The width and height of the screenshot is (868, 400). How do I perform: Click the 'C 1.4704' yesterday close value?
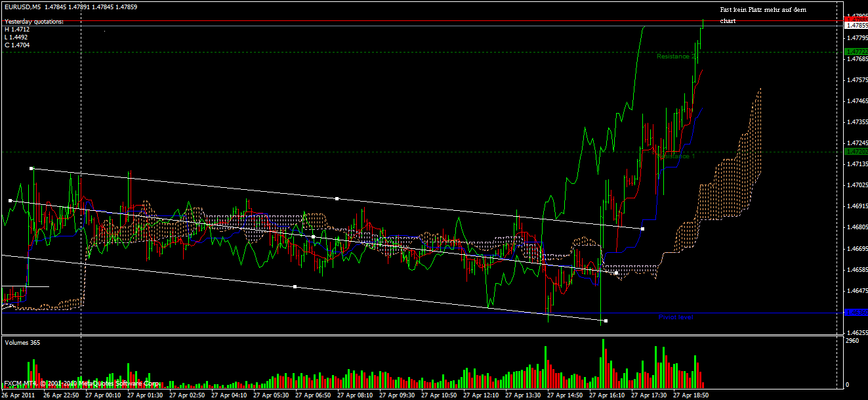pos(18,45)
